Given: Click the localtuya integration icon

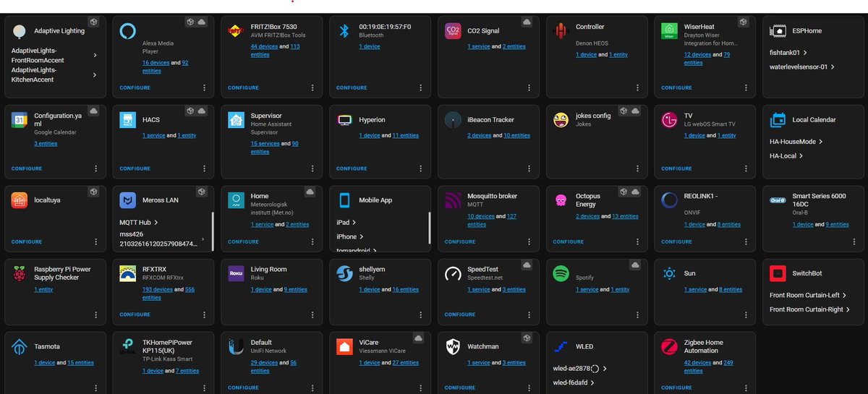Looking at the screenshot, I should 19,200.
